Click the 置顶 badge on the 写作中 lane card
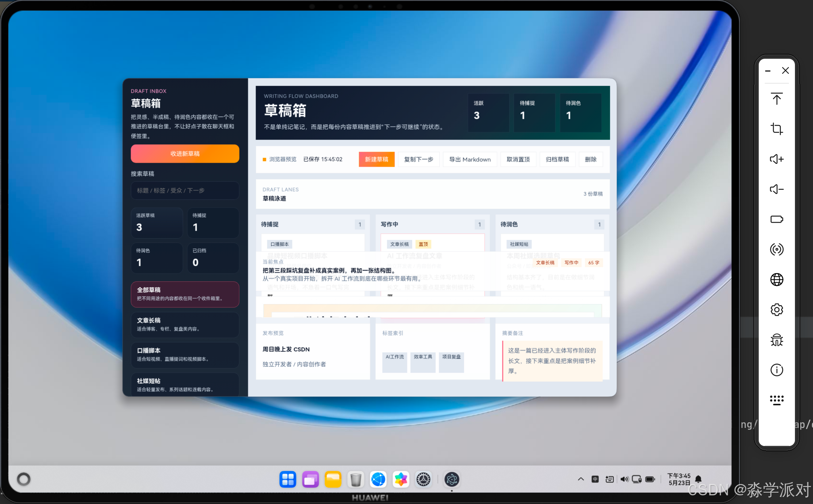This screenshot has width=813, height=504. 423,244
